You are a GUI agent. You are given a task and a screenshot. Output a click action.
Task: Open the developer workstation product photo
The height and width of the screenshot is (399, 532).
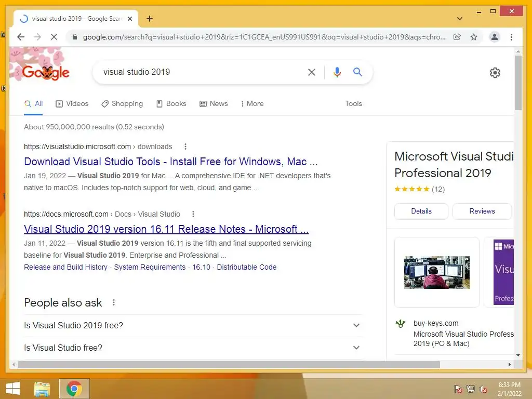[x=436, y=272]
